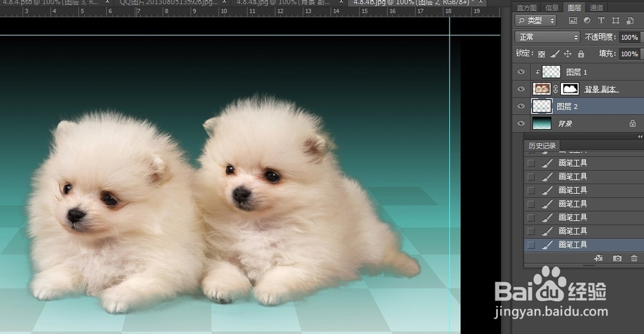Image resolution: width=644 pixels, height=334 pixels.
Task: Select the 历史记录 panel tab
Action: click(542, 145)
